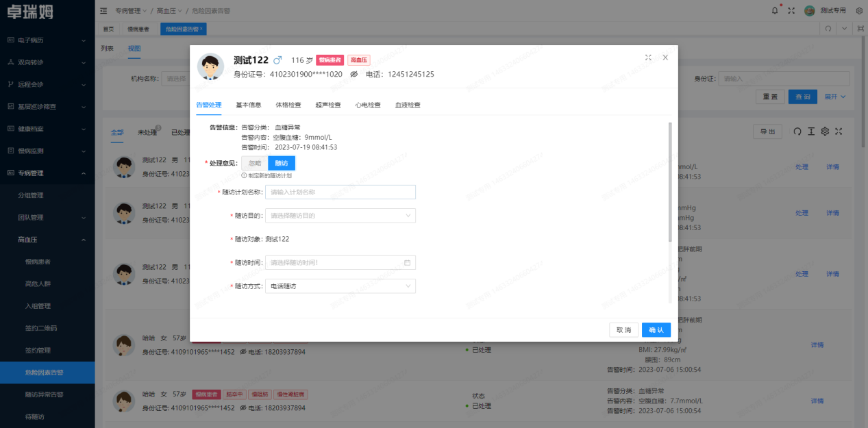This screenshot has height=428, width=868.
Task: Click the 随访计划名称 input field
Action: [340, 192]
